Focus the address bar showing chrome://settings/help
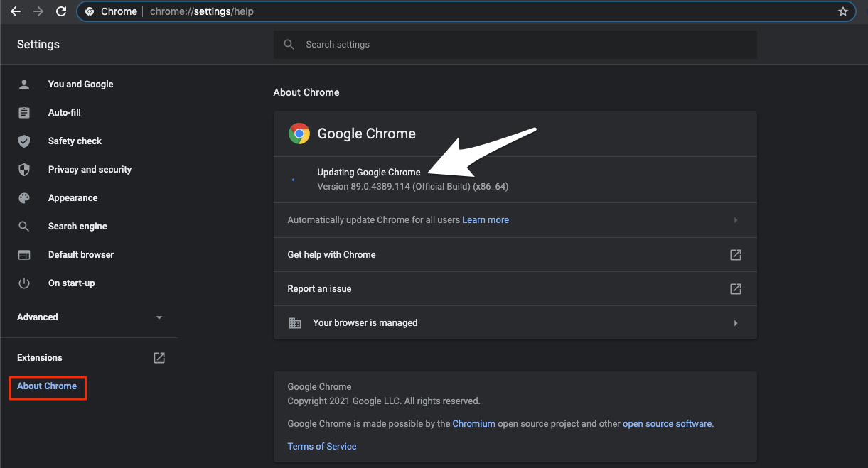This screenshot has width=868, height=468. tap(466, 11)
